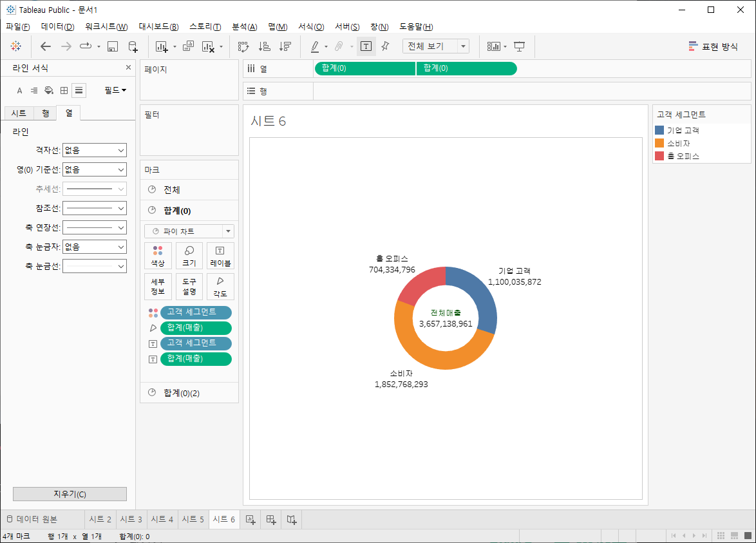Click the Redo forward arrow
The image size is (756, 543).
[66, 46]
